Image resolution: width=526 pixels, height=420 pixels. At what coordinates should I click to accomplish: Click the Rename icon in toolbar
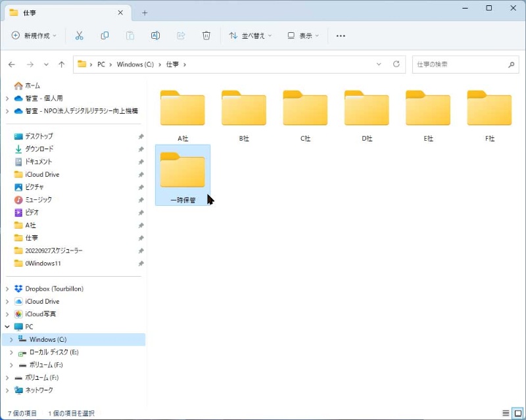point(156,35)
